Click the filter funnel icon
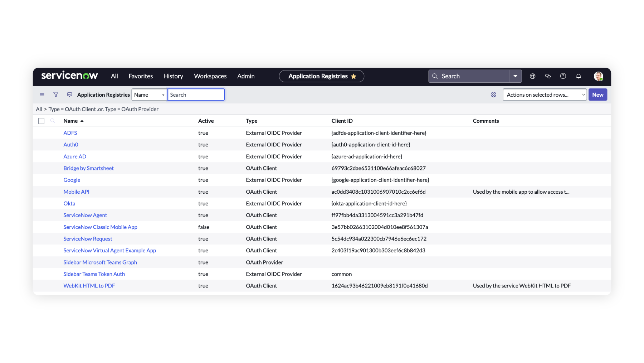The height and width of the screenshot is (363, 644). (56, 95)
